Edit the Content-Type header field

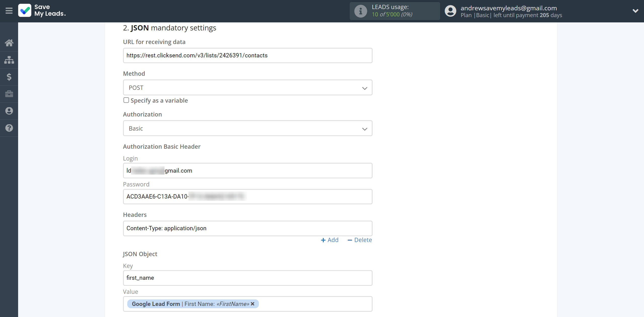click(248, 228)
